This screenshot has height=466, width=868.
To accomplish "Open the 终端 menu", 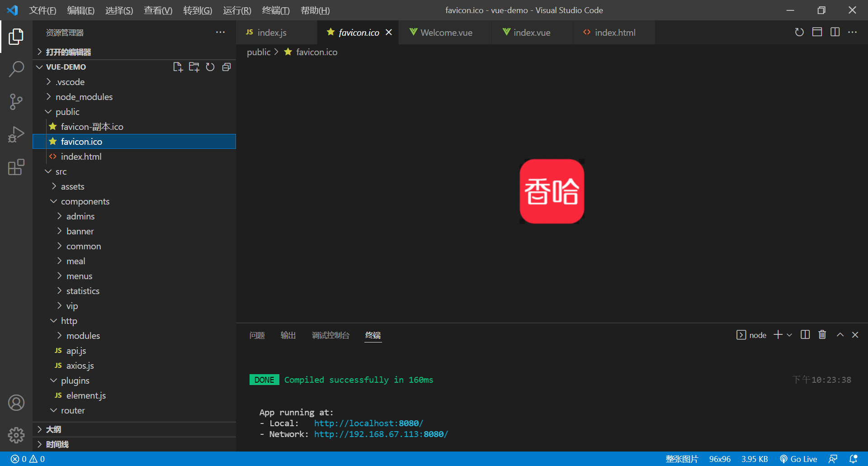I will 276,10.
